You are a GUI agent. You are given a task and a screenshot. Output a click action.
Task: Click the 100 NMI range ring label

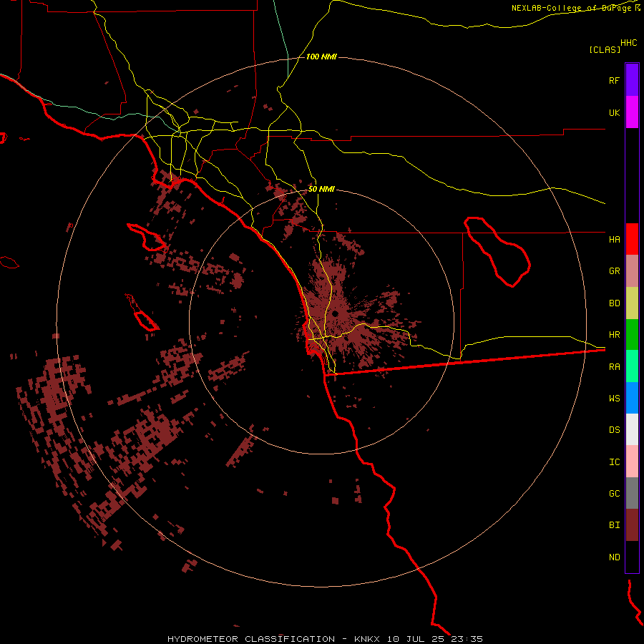coord(321,57)
